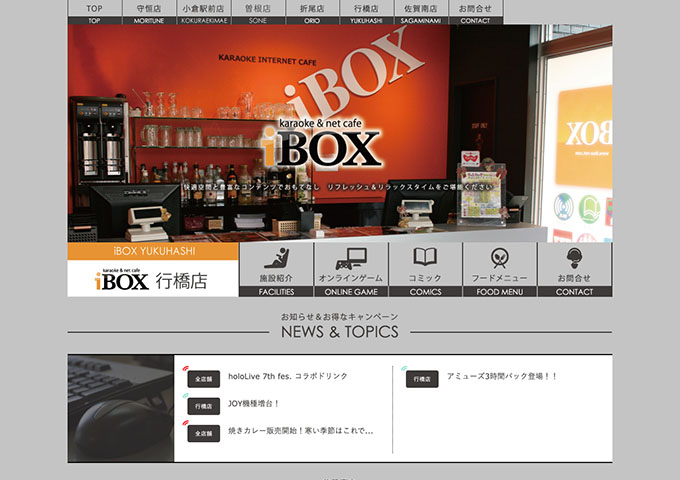Click the ONLINE GAME label bar

pyautogui.click(x=351, y=292)
